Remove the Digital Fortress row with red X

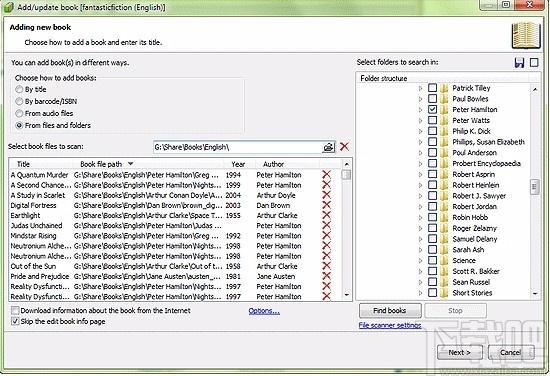pyautogui.click(x=327, y=205)
